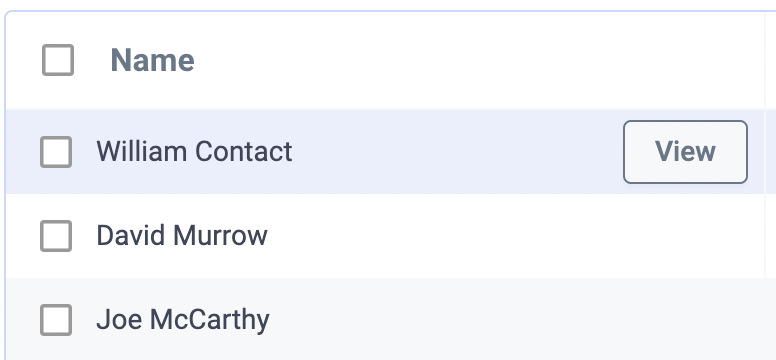776x360 pixels.
Task: Click empty header area right of Name label
Action: coord(475,60)
